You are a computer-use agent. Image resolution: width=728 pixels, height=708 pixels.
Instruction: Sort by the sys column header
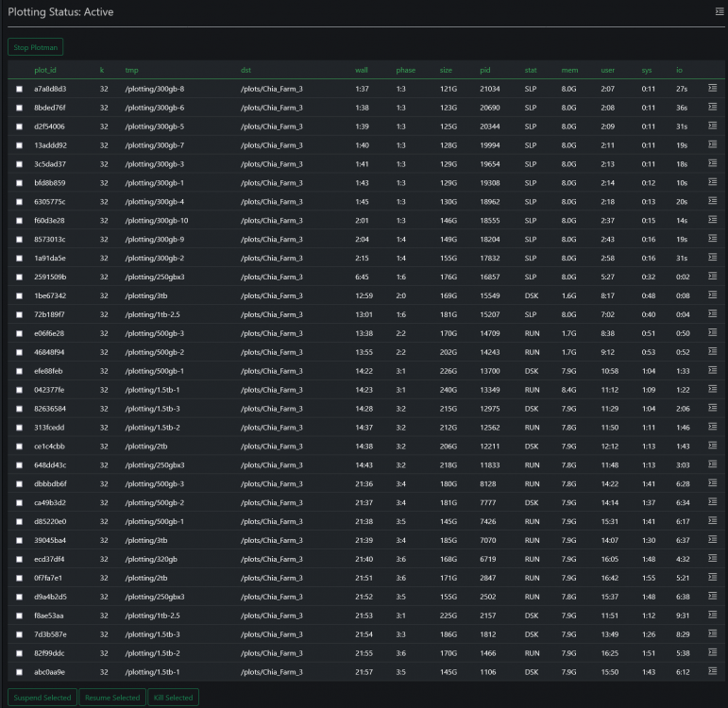pyautogui.click(x=647, y=70)
